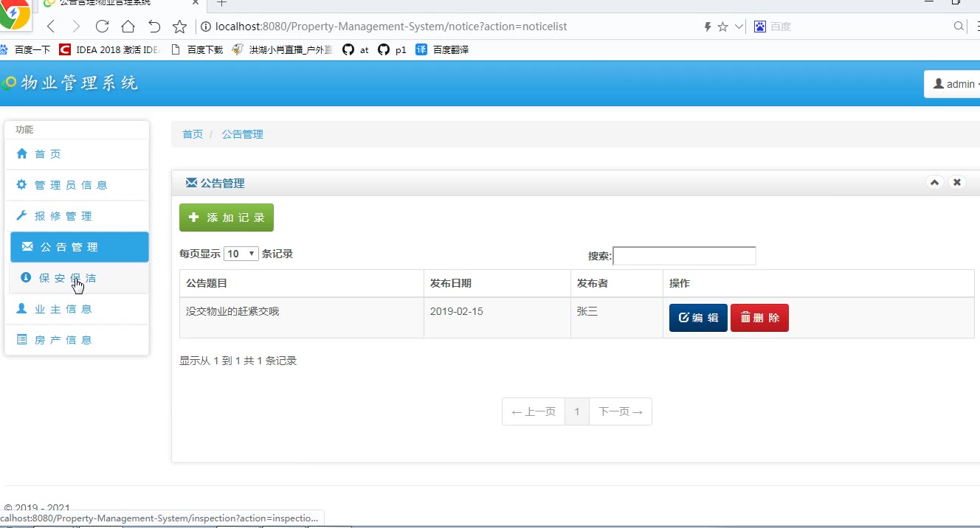Expand address bar dropdown chevron

pos(739,27)
